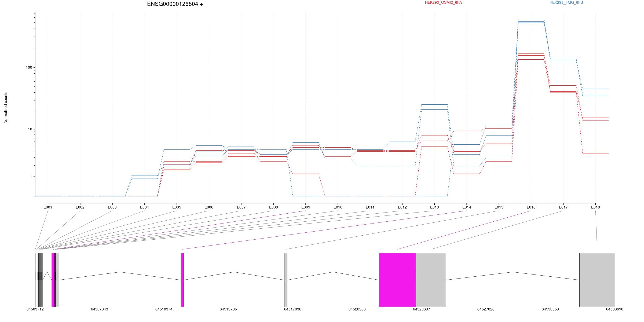The width and height of the screenshot is (644, 322).
Task: Click genomic coordinate 64533690
Action: [x=615, y=309]
